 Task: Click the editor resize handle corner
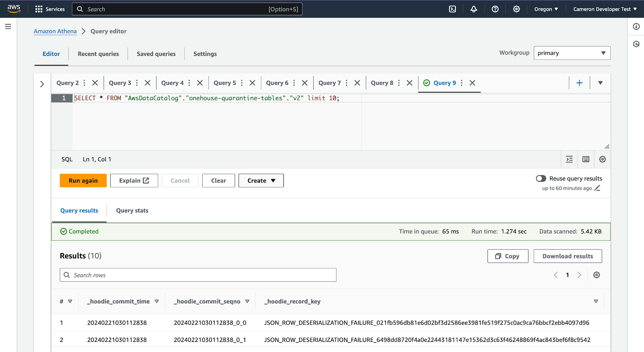pos(607,147)
